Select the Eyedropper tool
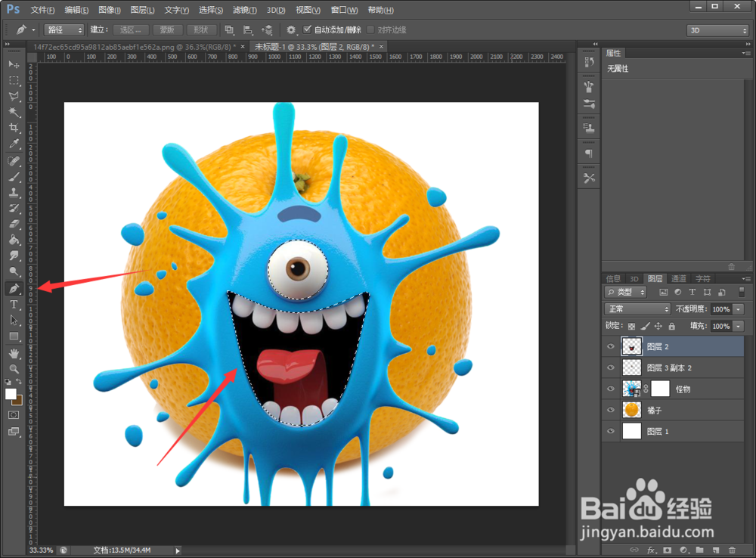 [x=14, y=144]
